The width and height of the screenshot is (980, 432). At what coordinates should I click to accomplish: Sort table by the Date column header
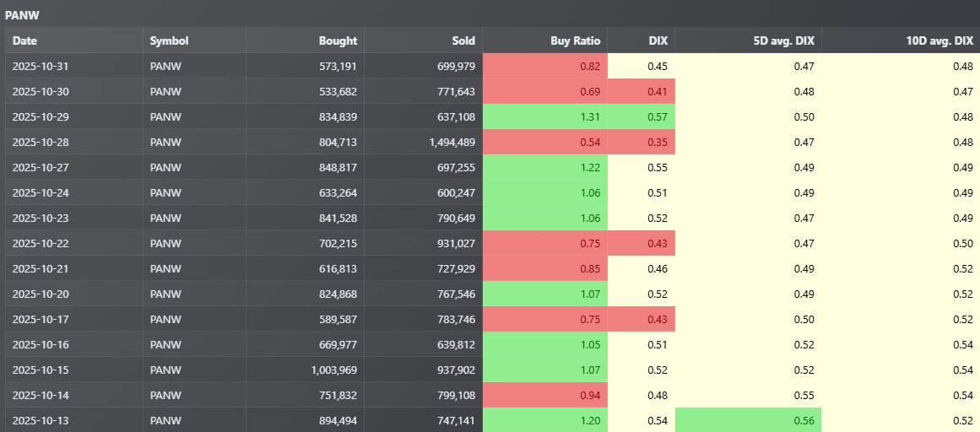(x=25, y=40)
